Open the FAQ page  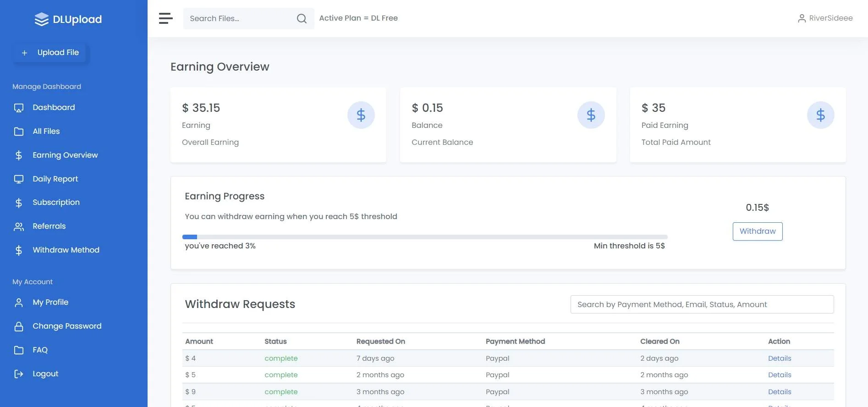pyautogui.click(x=40, y=350)
